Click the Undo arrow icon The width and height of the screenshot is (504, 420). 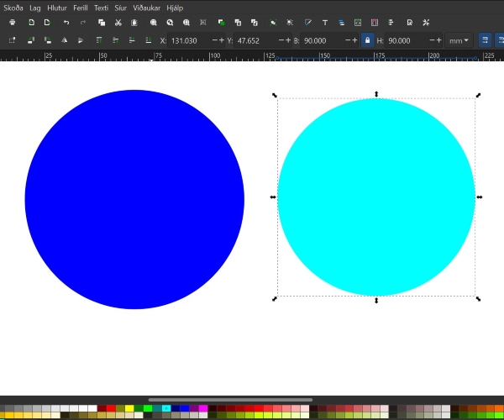(x=66, y=22)
